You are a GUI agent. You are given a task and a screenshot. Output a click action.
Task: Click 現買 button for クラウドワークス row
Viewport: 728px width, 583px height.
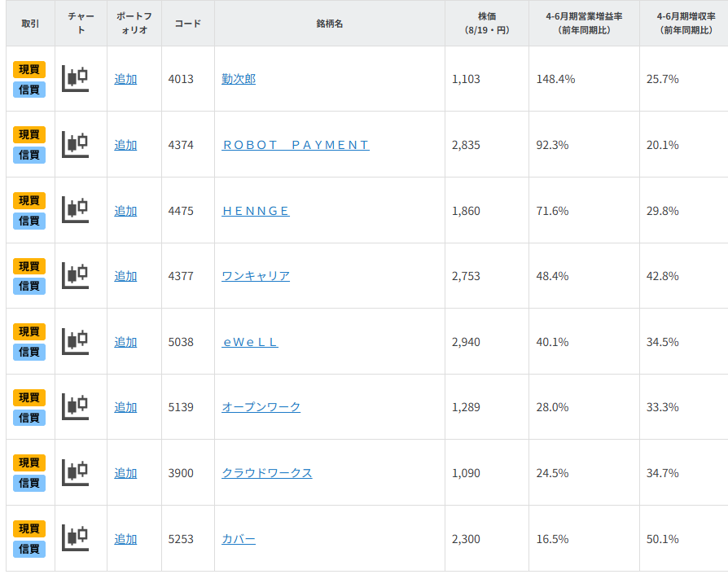point(29,462)
